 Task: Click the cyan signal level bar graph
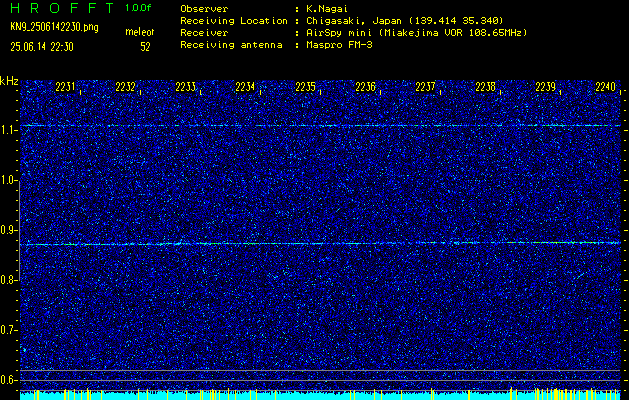[x=320, y=394]
